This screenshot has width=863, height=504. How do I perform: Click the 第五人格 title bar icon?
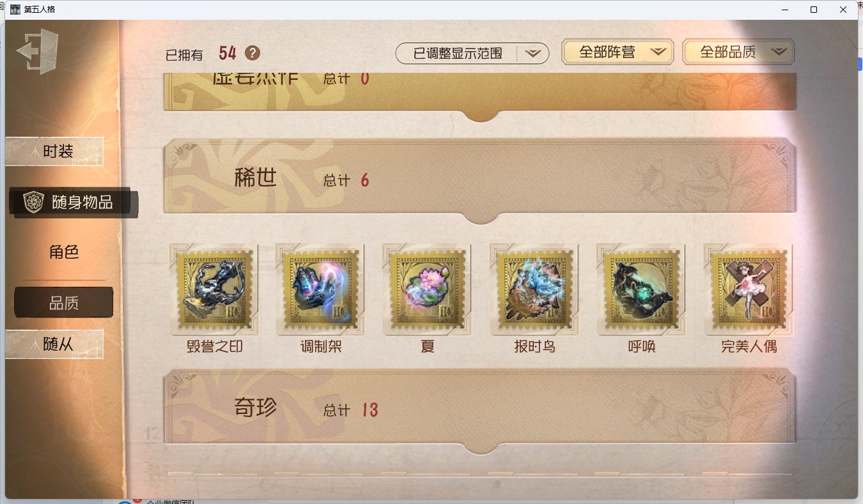(x=15, y=10)
